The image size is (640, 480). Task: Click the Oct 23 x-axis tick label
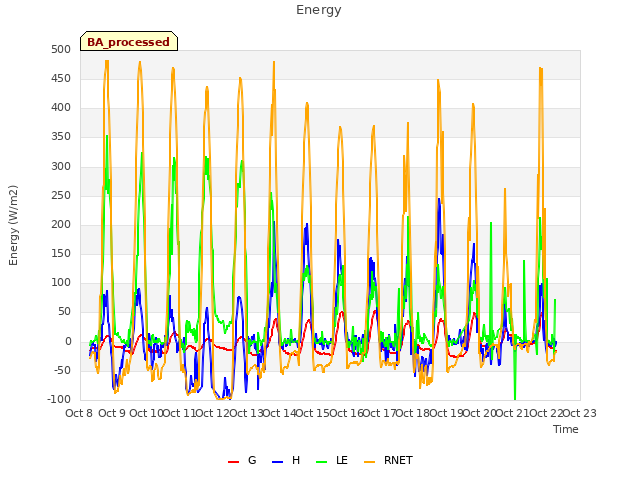[580, 413]
